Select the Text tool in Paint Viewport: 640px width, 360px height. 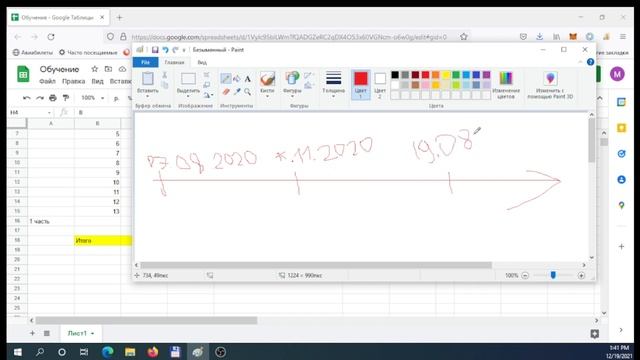tap(247, 79)
